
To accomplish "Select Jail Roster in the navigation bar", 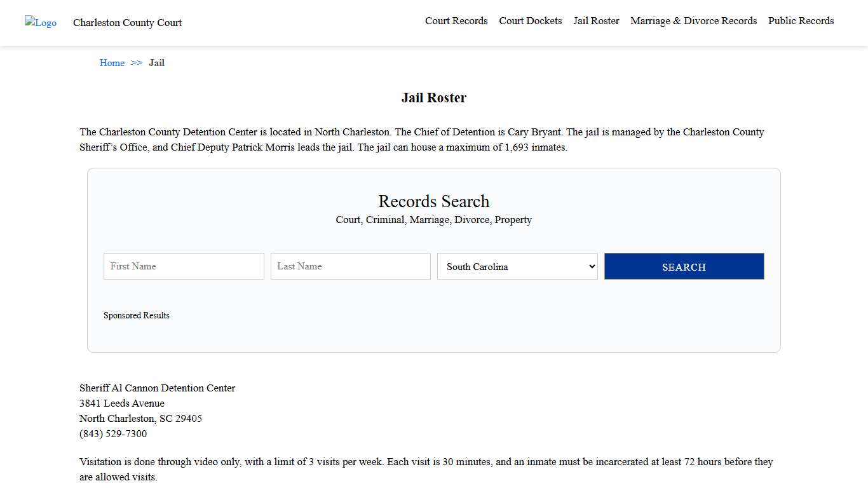I will 595,20.
